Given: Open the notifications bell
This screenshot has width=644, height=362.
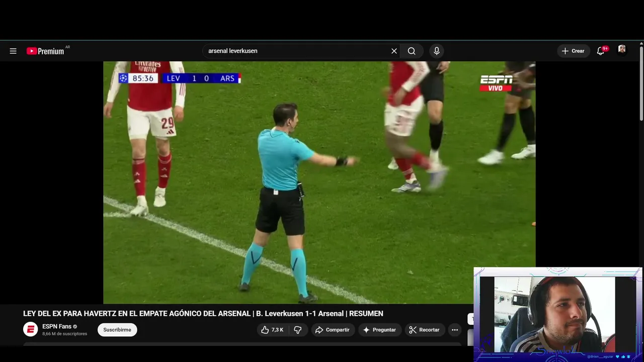Looking at the screenshot, I should point(601,51).
